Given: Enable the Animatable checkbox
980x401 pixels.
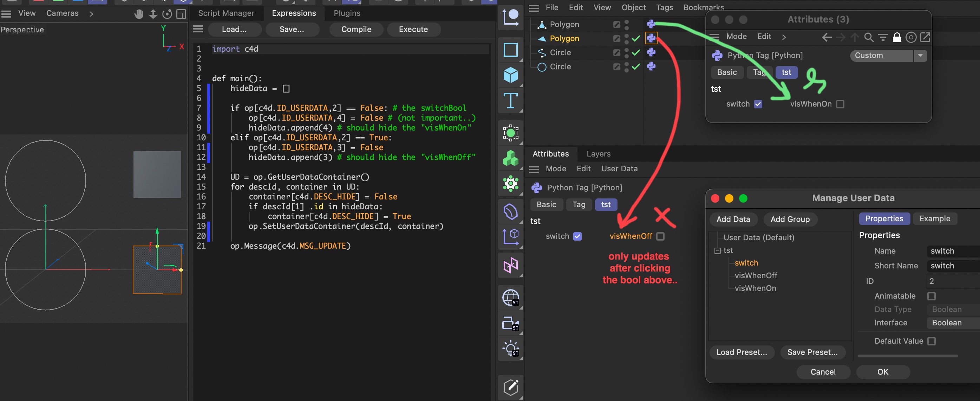Looking at the screenshot, I should [x=931, y=296].
